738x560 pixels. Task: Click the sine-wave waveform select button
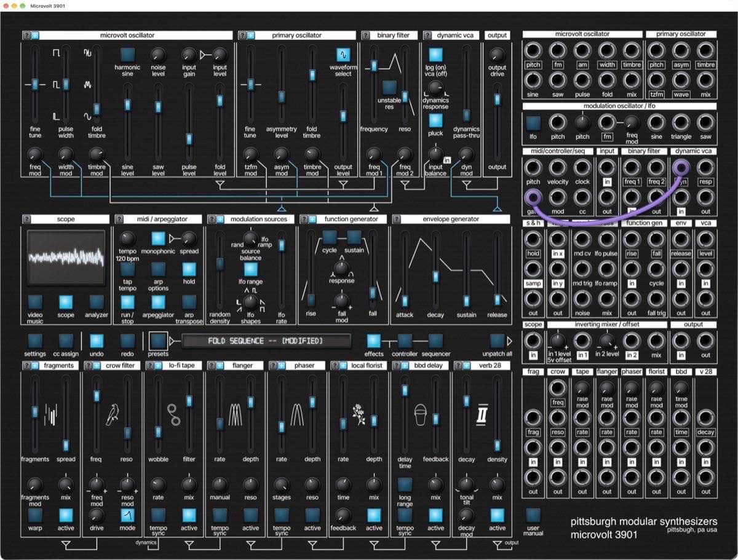[x=343, y=55]
